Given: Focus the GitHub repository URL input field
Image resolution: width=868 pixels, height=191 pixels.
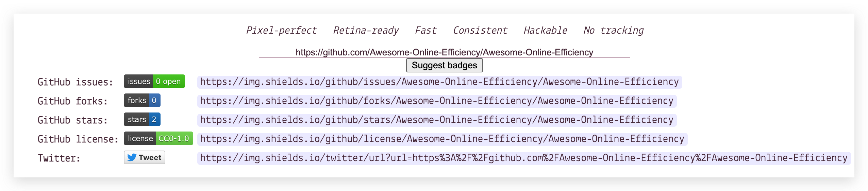Looking at the screenshot, I should tap(444, 52).
